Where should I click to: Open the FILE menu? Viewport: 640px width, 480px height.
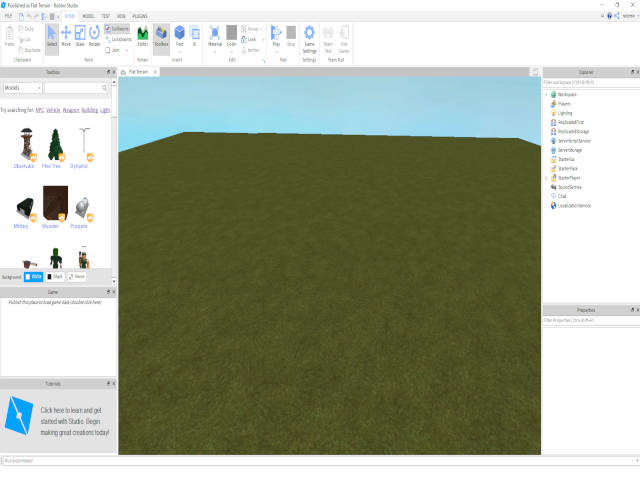pyautogui.click(x=9, y=17)
